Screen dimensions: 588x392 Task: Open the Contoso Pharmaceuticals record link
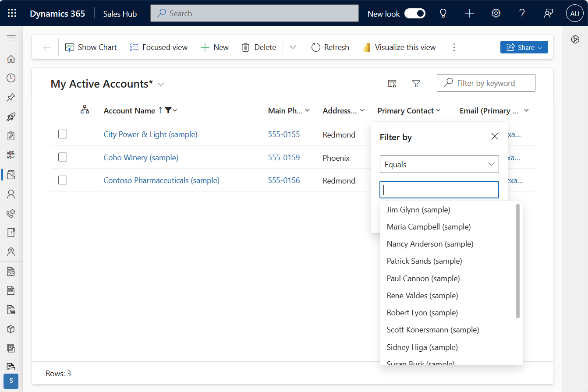161,180
